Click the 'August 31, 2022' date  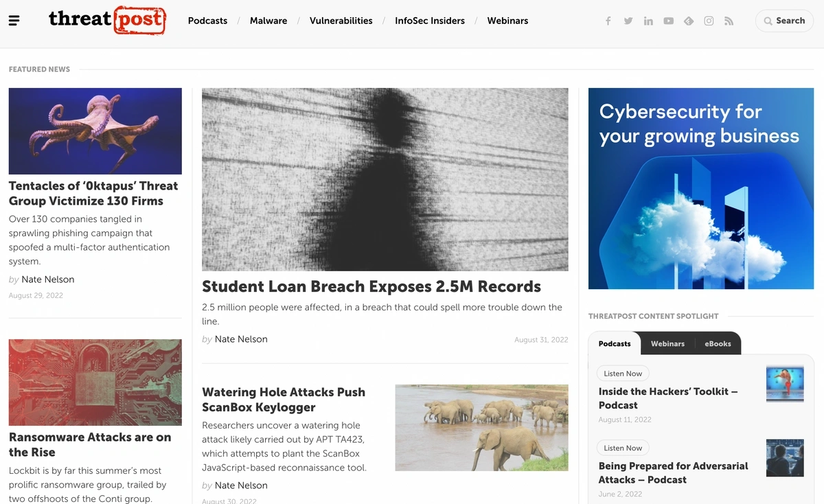pos(541,339)
